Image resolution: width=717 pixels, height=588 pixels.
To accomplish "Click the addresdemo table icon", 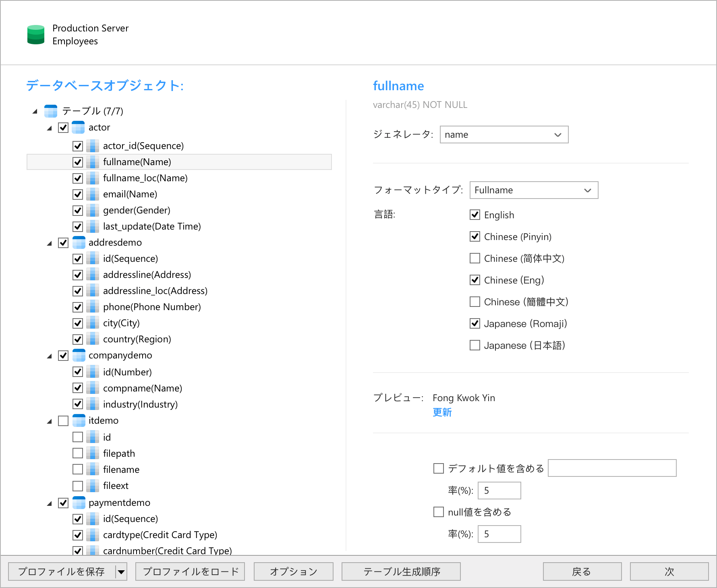I will click(x=78, y=242).
